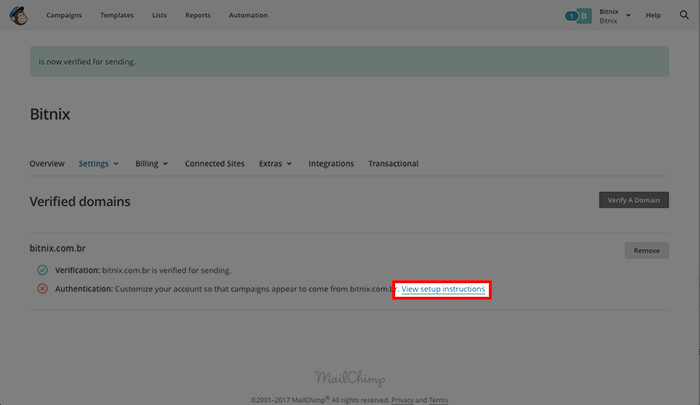Open the Help menu

click(653, 15)
